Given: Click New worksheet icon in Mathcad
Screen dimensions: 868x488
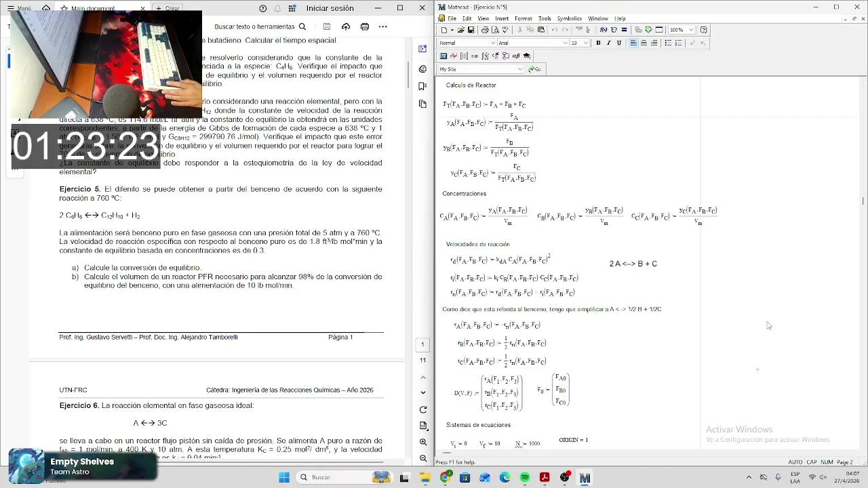Looking at the screenshot, I should [x=444, y=30].
